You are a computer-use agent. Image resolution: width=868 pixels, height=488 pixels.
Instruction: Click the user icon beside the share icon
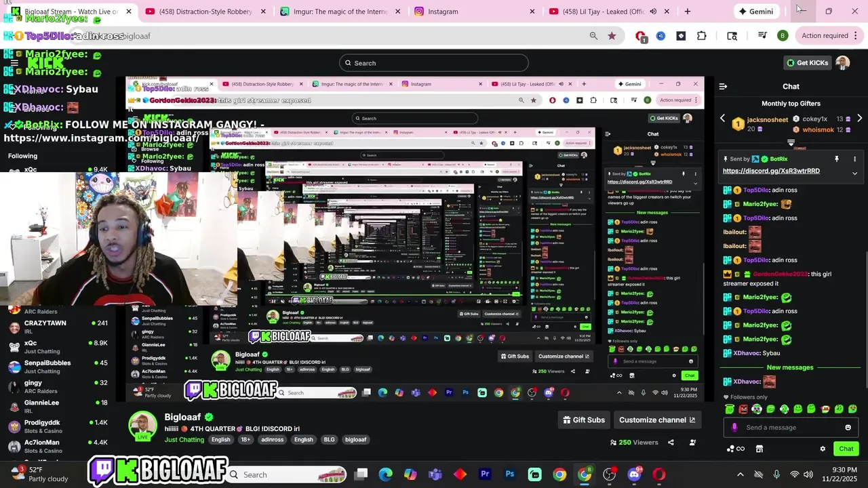692,443
